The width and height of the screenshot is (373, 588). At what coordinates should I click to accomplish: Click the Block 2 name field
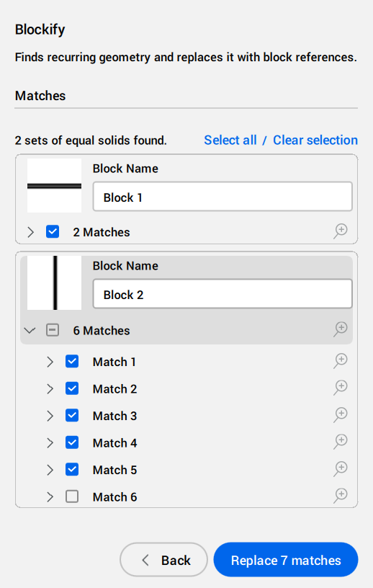[223, 294]
